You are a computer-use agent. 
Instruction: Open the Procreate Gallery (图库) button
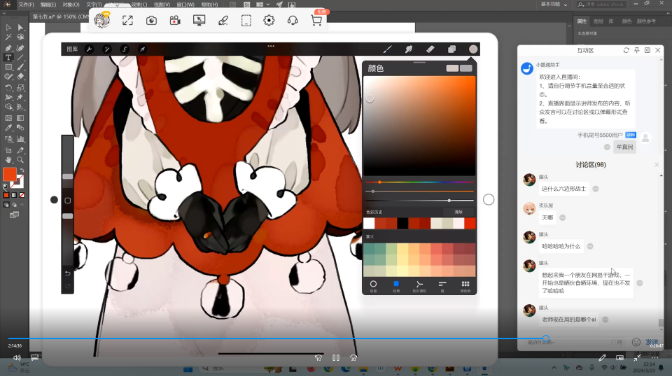coord(72,49)
